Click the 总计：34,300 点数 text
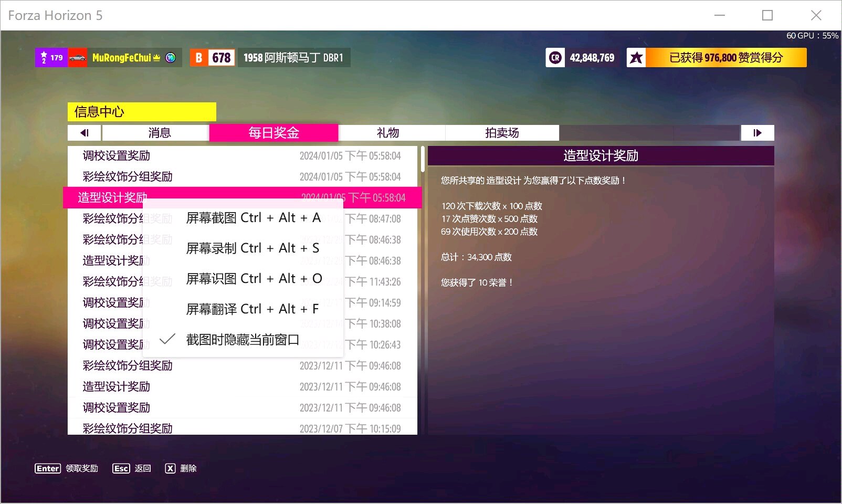The height and width of the screenshot is (504, 842). (x=476, y=257)
